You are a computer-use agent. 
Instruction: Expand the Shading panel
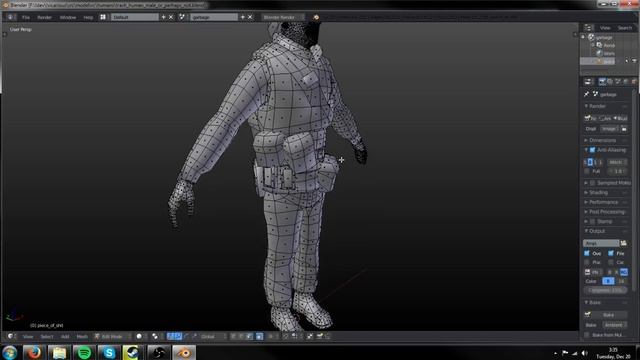[597, 193]
